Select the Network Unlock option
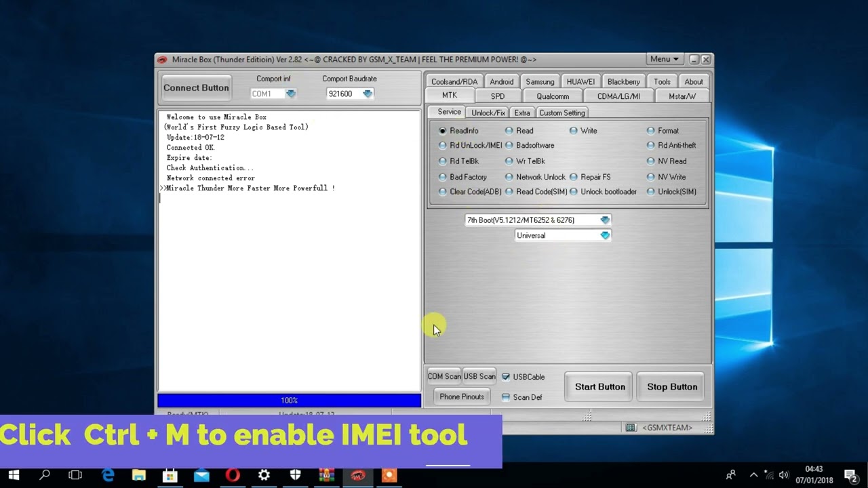This screenshot has width=868, height=488. coord(509,177)
